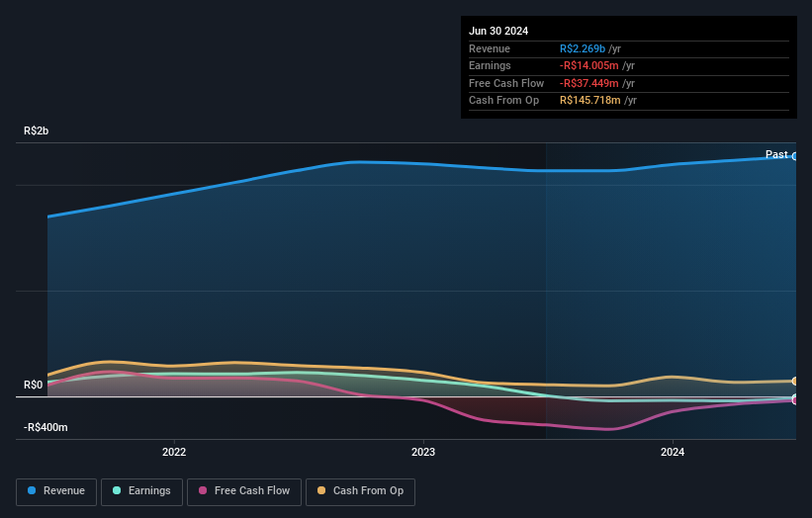Click the tooltip 'Revenue' row label
The image size is (812, 518).
pyautogui.click(x=489, y=48)
